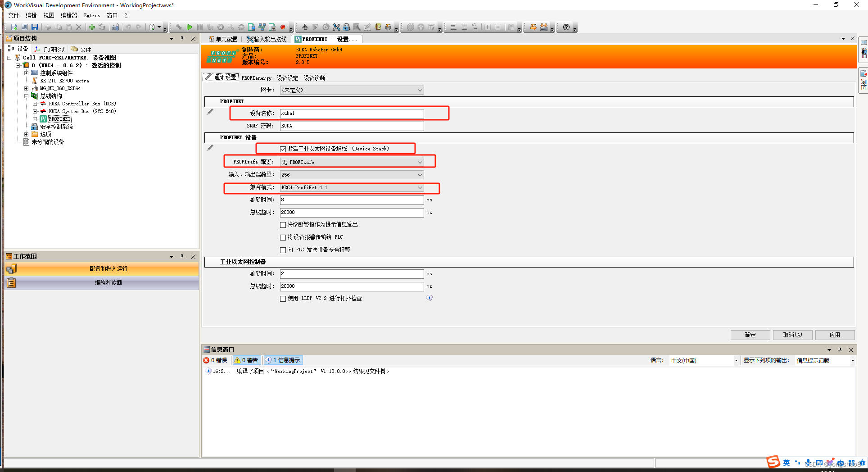
Task: Click the Redo arrow icon
Action: pos(139,27)
